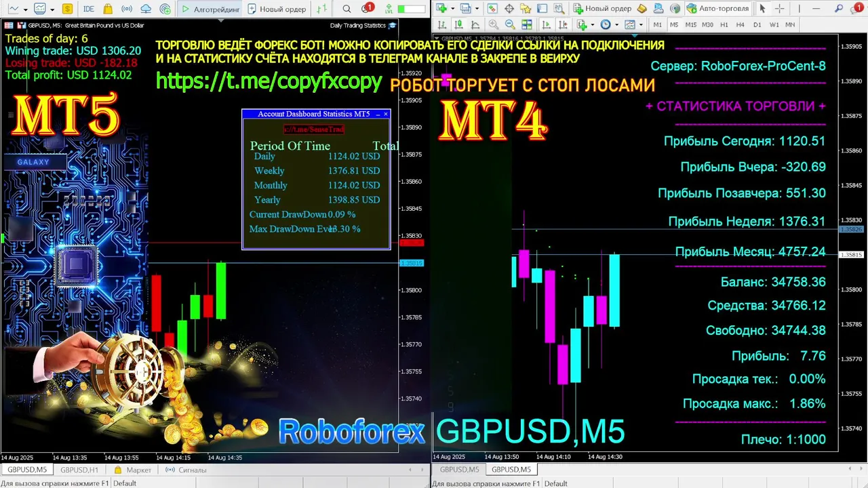Open Depth of Market icon in MT5 toolbar
Screen dimensions: 868x488
coord(322,9)
